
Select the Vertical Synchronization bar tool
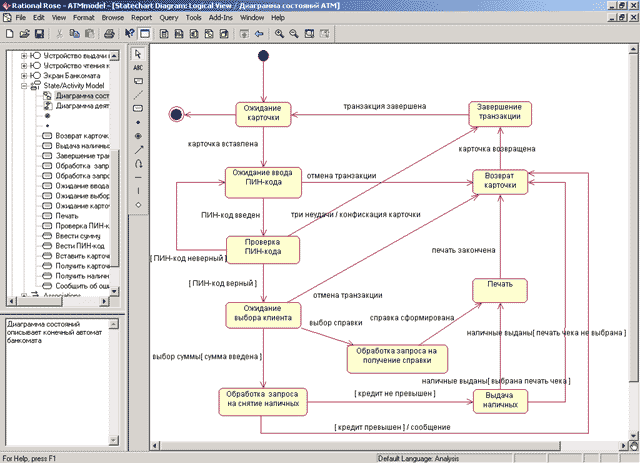[138, 191]
